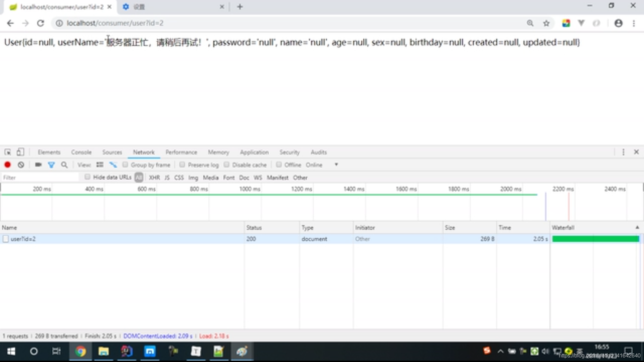Viewport: 644px width, 362px height.
Task: Enable the Preserve log checkbox
Action: [182, 165]
